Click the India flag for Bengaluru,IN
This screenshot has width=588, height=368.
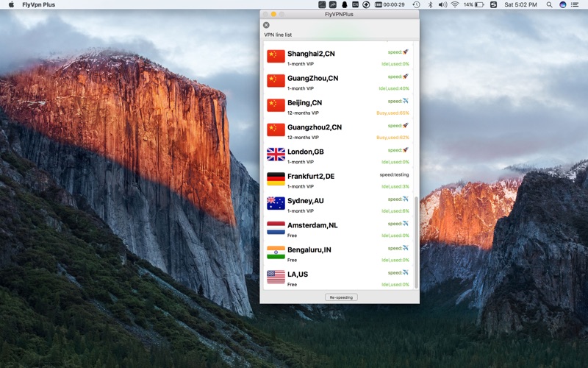pos(276,252)
